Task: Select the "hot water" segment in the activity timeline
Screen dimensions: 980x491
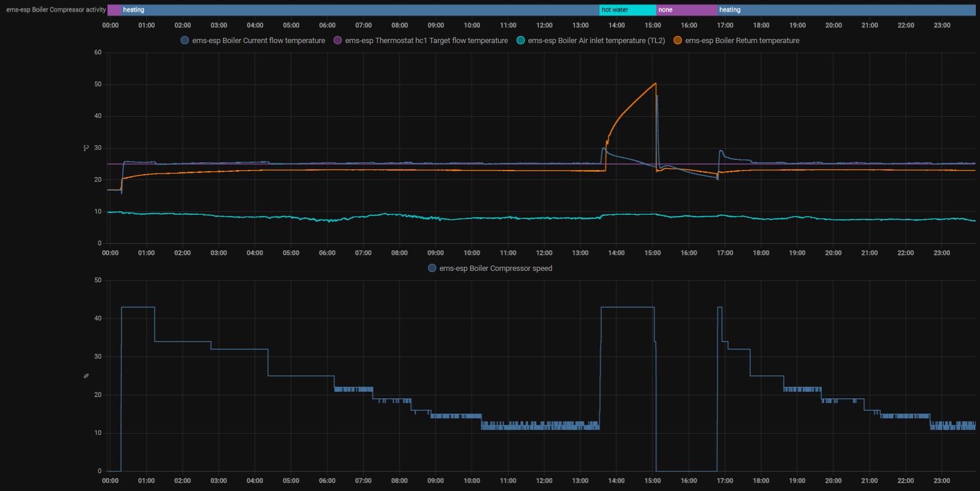Action: (628, 10)
